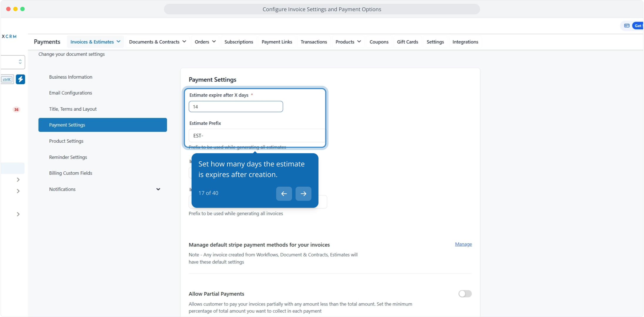Click the lightning bolt quick actions icon

tap(20, 79)
